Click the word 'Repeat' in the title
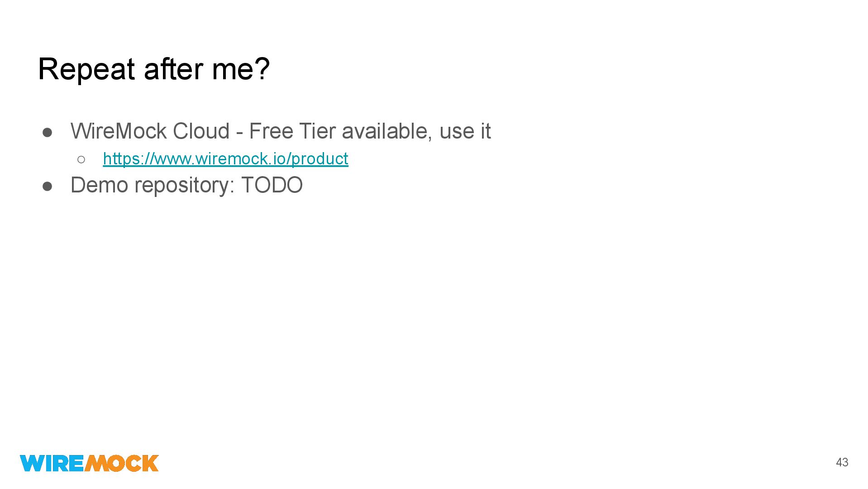This screenshot has width=868, height=489. 86,69
